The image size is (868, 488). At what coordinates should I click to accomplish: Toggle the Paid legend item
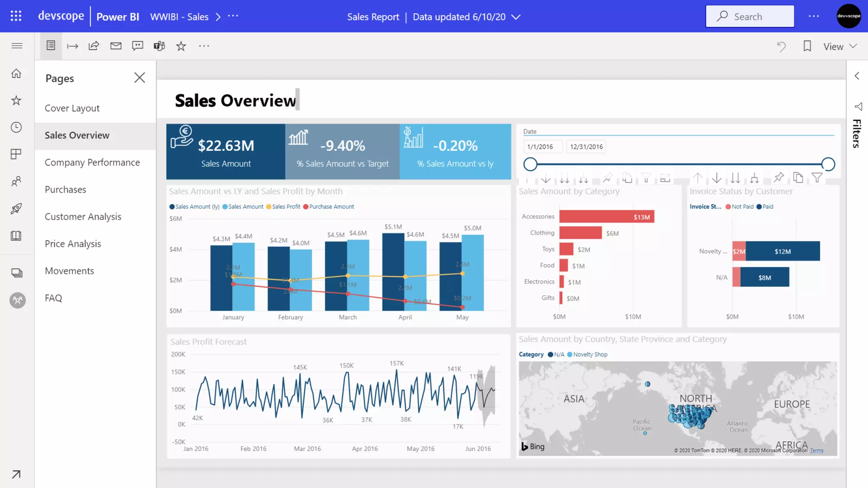click(x=765, y=207)
